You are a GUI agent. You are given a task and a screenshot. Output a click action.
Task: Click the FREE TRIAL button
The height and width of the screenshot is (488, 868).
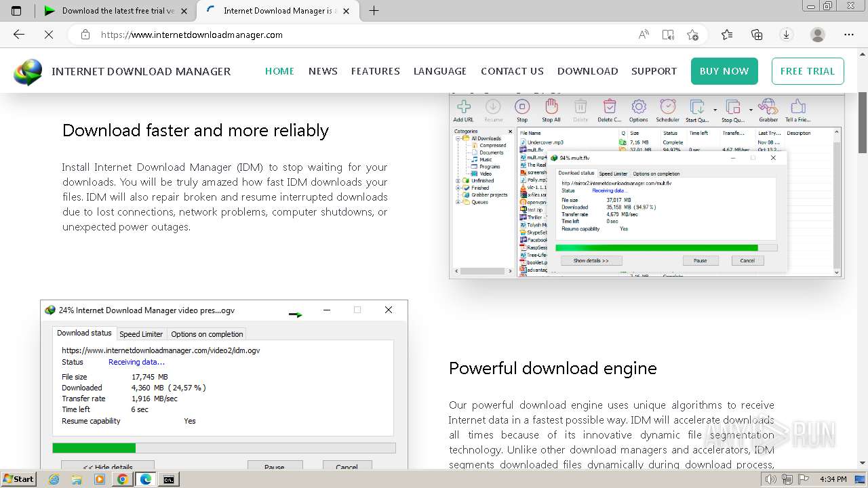click(808, 71)
